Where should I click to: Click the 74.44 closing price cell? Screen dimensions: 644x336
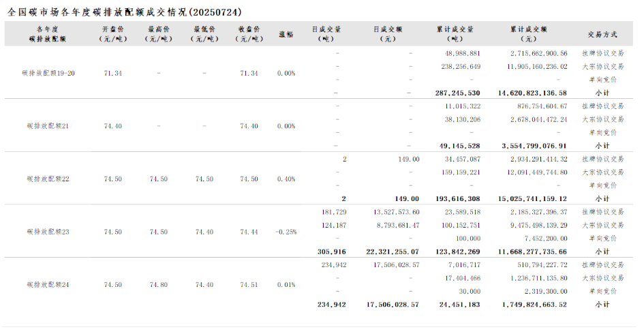[x=249, y=232]
